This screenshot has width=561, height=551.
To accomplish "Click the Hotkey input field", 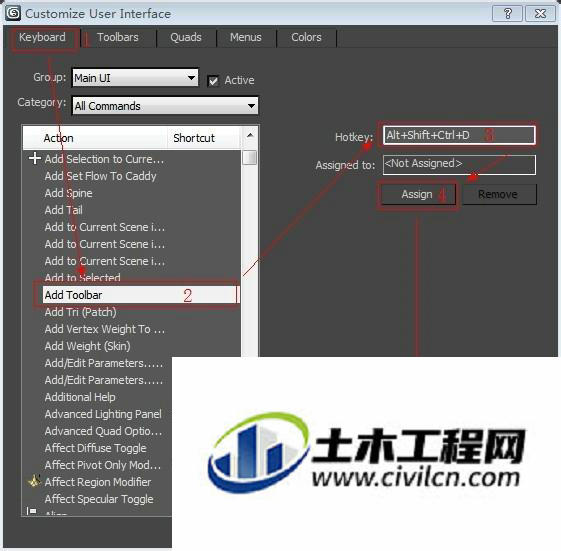I will point(459,135).
